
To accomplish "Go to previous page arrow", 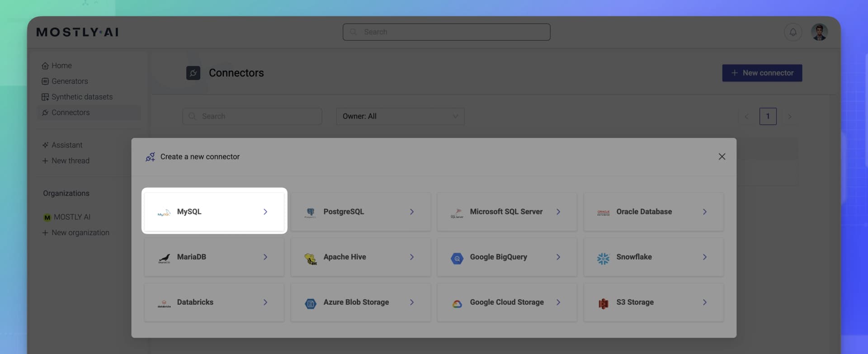I will (x=746, y=117).
